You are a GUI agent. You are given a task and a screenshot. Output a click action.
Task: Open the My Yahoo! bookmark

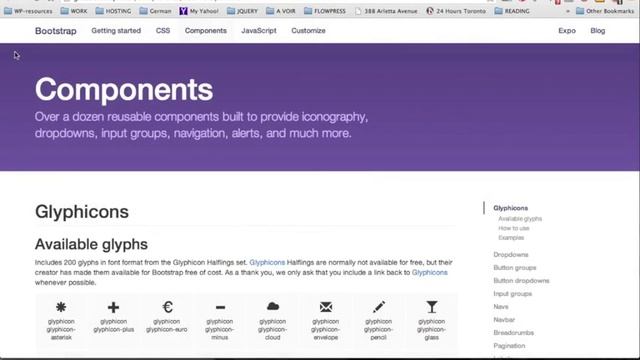[199, 11]
